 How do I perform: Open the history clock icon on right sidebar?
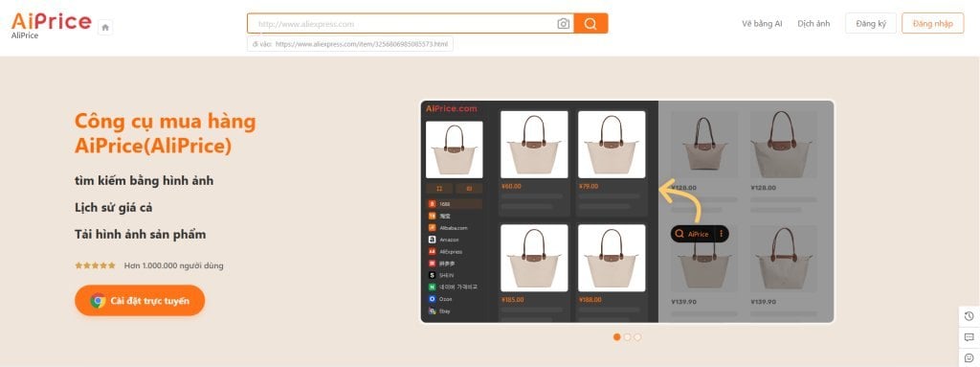(x=969, y=316)
